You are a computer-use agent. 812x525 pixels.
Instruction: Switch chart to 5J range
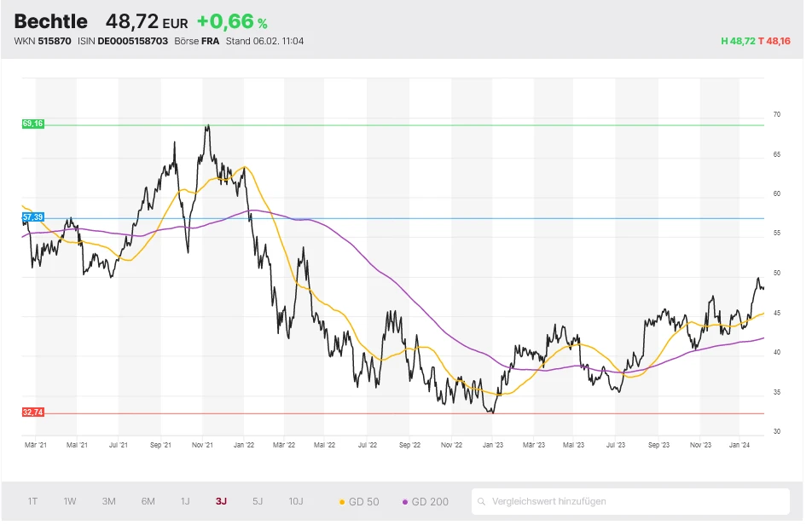click(258, 501)
